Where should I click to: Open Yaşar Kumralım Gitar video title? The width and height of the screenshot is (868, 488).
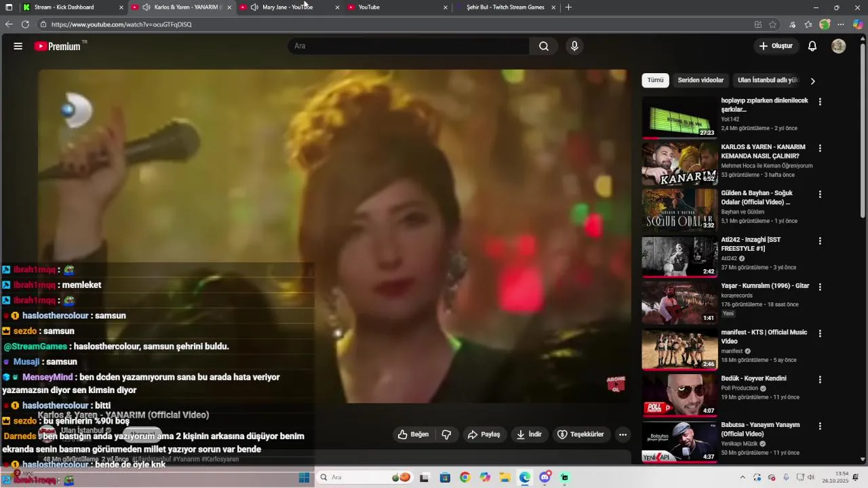coord(765,286)
